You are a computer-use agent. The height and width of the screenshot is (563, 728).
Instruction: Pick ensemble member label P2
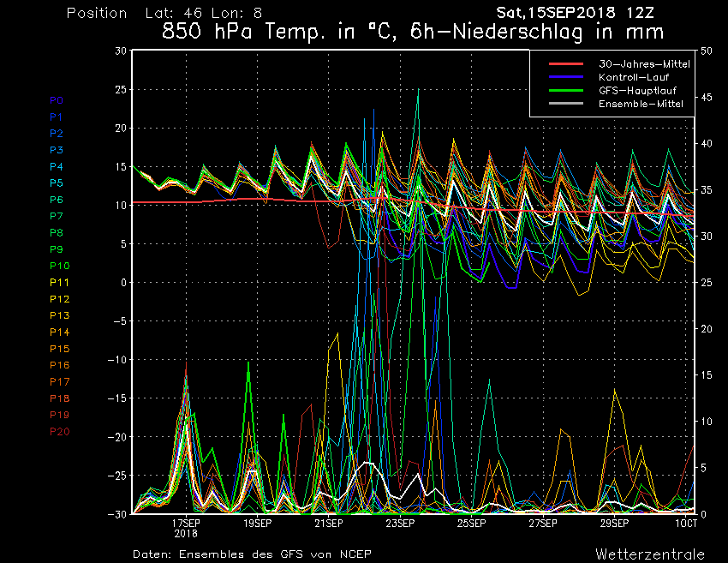point(57,134)
